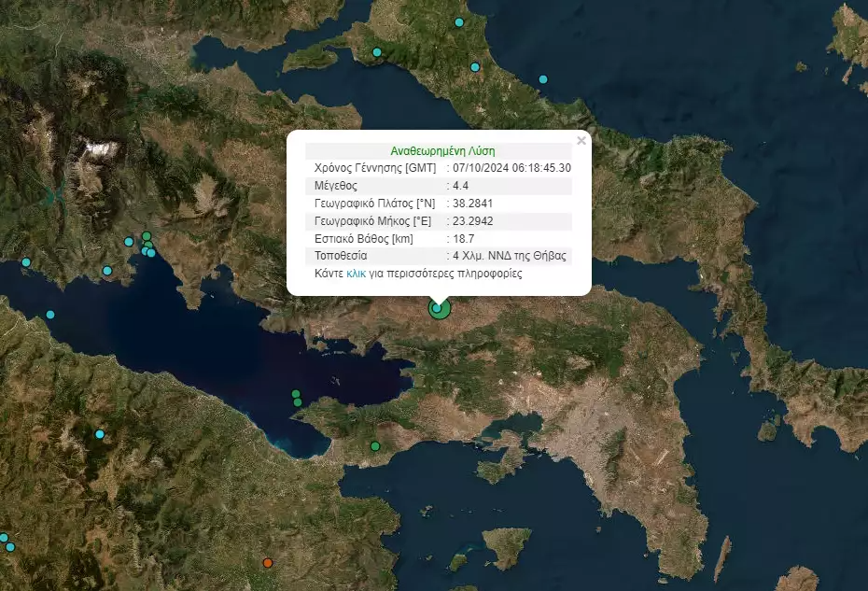Click the green epicenter marker near Thebes
The height and width of the screenshot is (591, 868).
coord(437,308)
